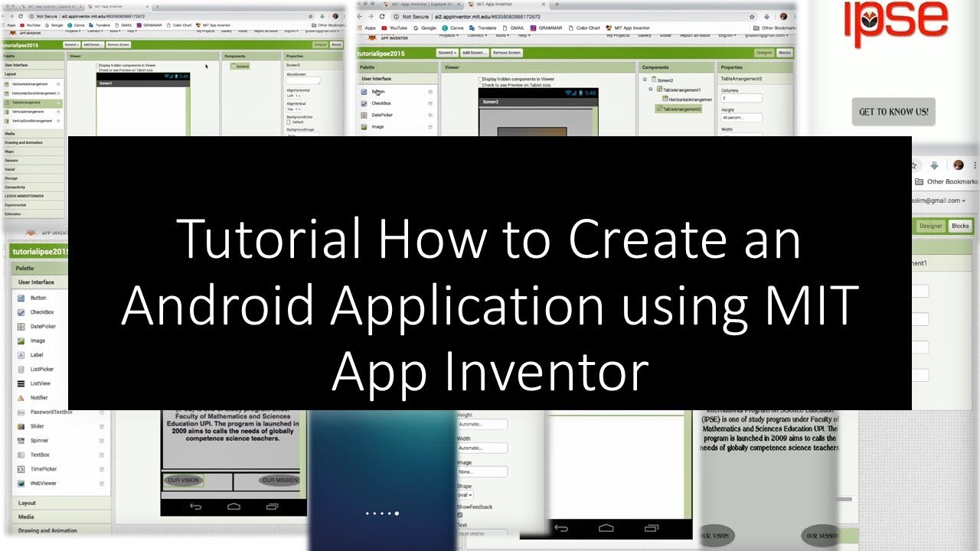
Task: Pick HorizontalArrangement icon in top-left Layout palette
Action: (x=7, y=84)
